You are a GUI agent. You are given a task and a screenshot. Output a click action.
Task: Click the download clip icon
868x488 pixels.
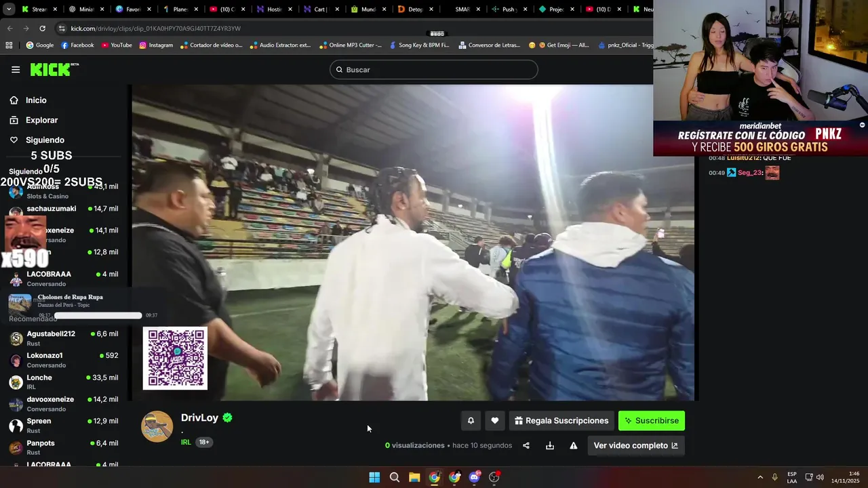click(x=550, y=445)
